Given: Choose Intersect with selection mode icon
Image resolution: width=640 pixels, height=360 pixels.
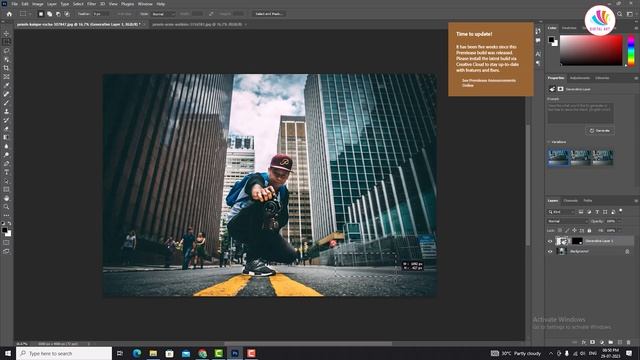Looking at the screenshot, I should pyautogui.click(x=67, y=14).
